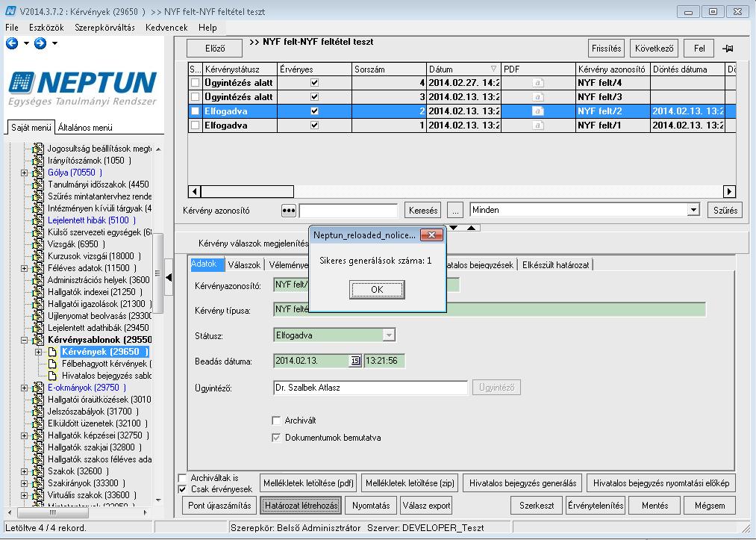Open PDF icon in NYF felt/2 row
Image resolution: width=756 pixels, height=540 pixels.
coord(537,111)
